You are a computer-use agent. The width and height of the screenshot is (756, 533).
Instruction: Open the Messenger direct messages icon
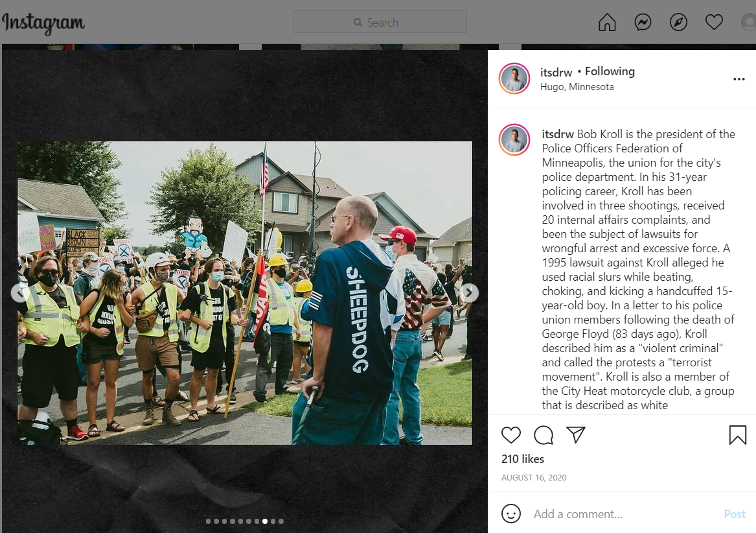pos(643,22)
